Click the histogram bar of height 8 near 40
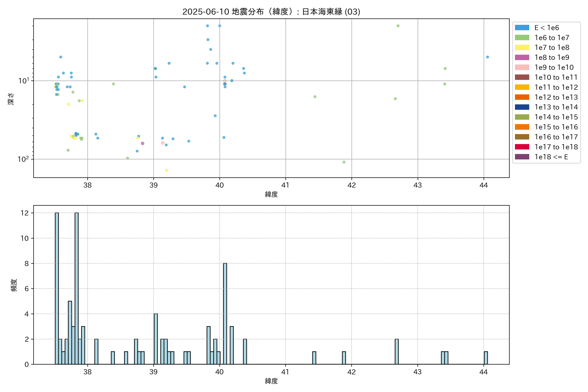The height and width of the screenshot is (392, 588). (225, 313)
